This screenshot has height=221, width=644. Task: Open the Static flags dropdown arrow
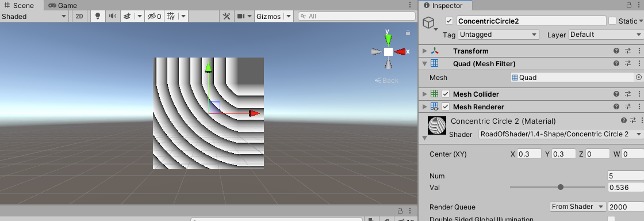tap(641, 21)
